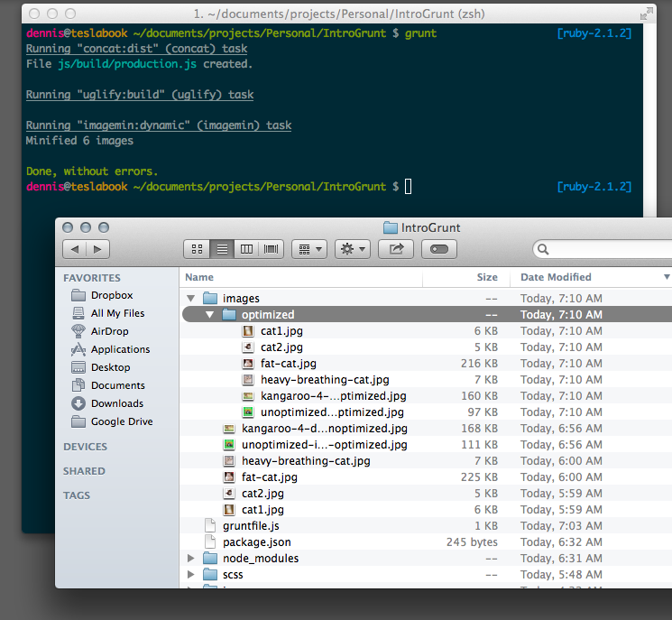Go back in Finder navigation

[75, 249]
